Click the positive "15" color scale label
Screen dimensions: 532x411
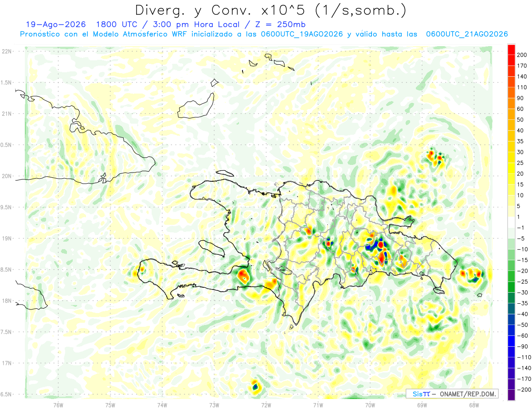521,184
